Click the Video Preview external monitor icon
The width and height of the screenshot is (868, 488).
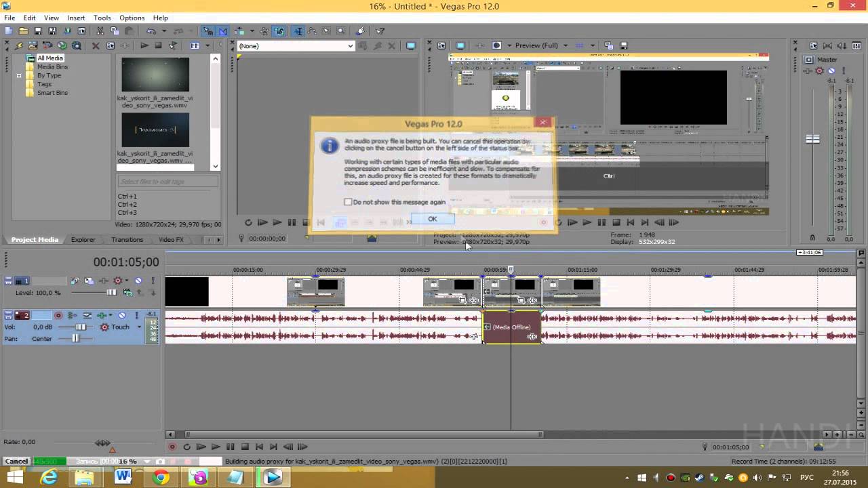(x=460, y=45)
